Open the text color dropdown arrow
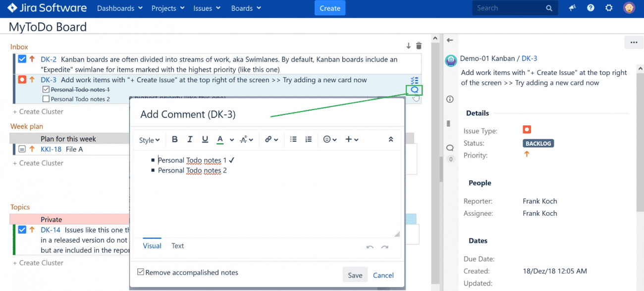The image size is (644, 291). [x=232, y=140]
